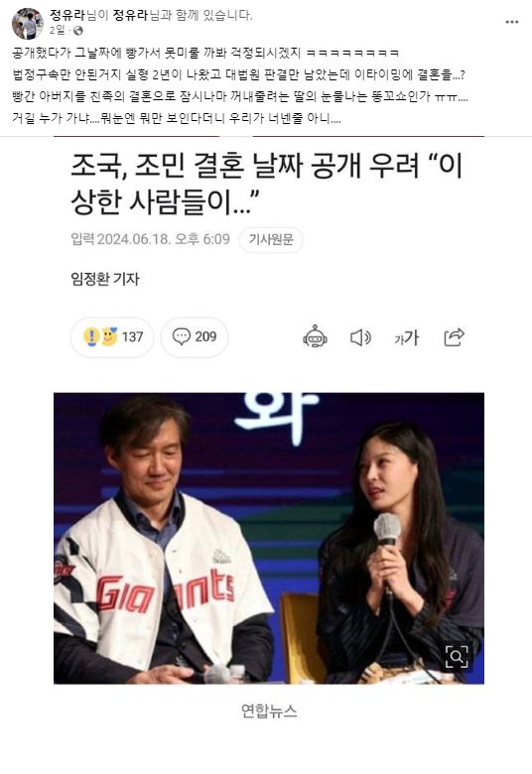Image resolution: width=532 pixels, height=774 pixels.
Task: Click the 2일 post timestamp
Action: (x=57, y=31)
